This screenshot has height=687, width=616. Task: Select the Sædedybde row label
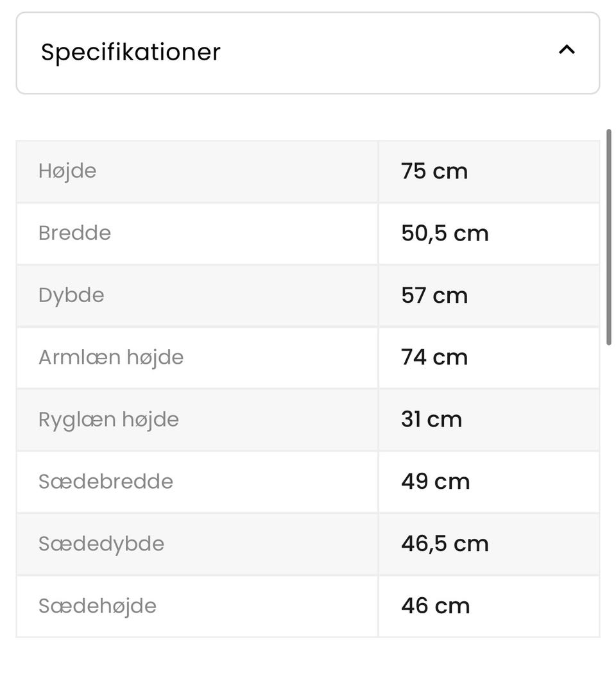click(101, 544)
